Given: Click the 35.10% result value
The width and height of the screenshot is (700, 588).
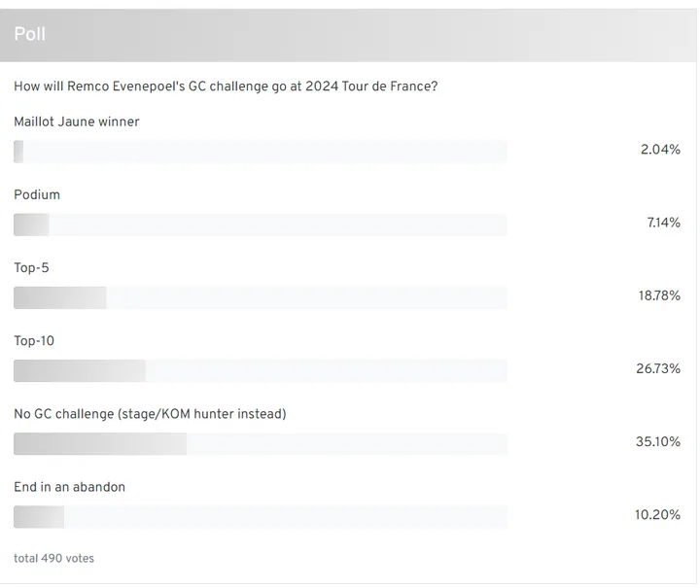Looking at the screenshot, I should (x=658, y=441).
